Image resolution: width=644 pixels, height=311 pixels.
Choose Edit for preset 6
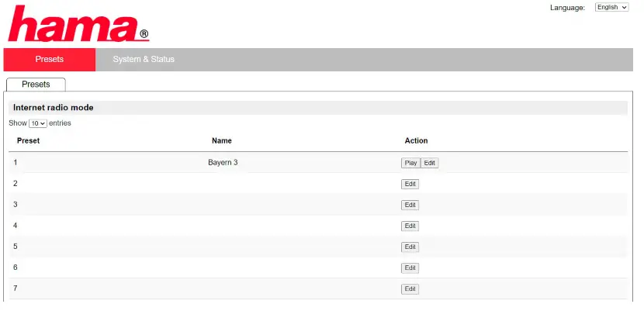pos(410,268)
